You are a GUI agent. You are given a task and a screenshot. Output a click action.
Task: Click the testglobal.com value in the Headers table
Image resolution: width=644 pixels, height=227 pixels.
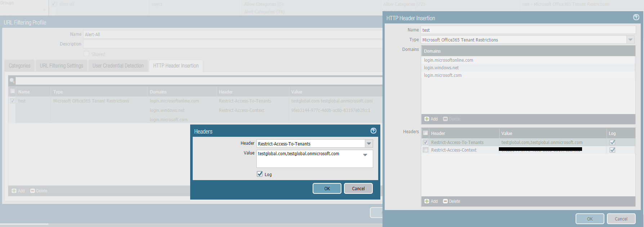click(542, 143)
